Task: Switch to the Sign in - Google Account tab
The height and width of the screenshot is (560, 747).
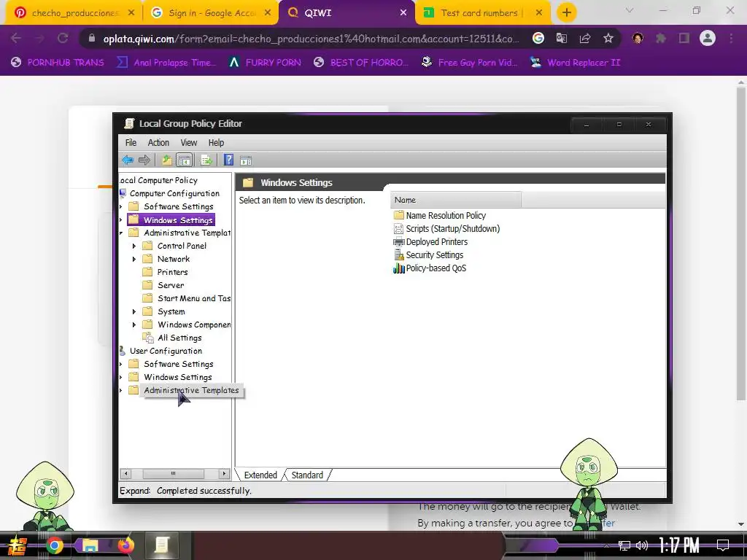Action: (x=211, y=13)
